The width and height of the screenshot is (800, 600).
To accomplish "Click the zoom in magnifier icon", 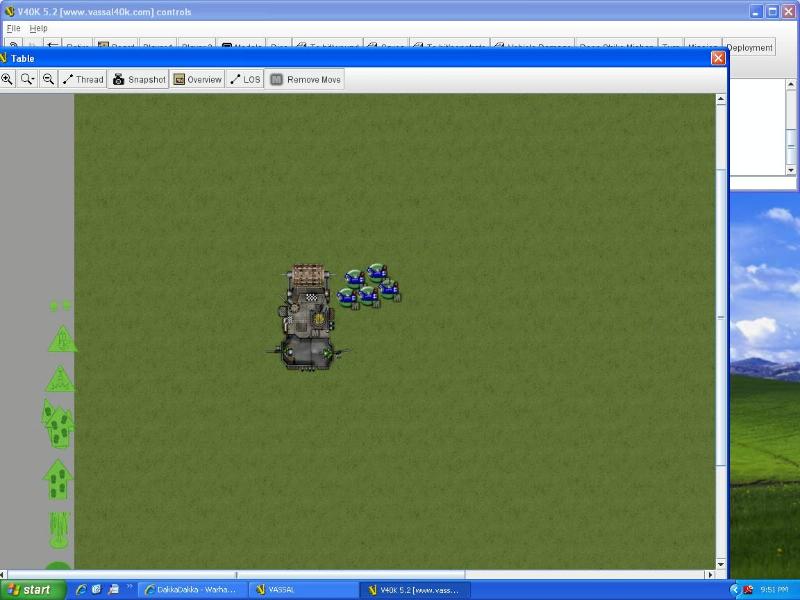I will pos(7,79).
